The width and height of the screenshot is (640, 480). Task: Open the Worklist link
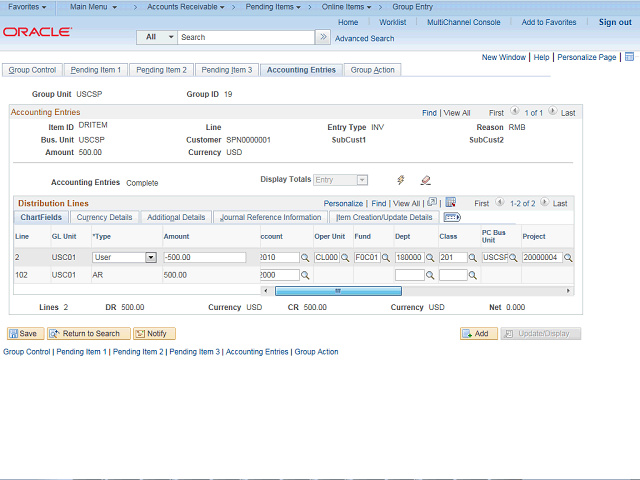(393, 22)
